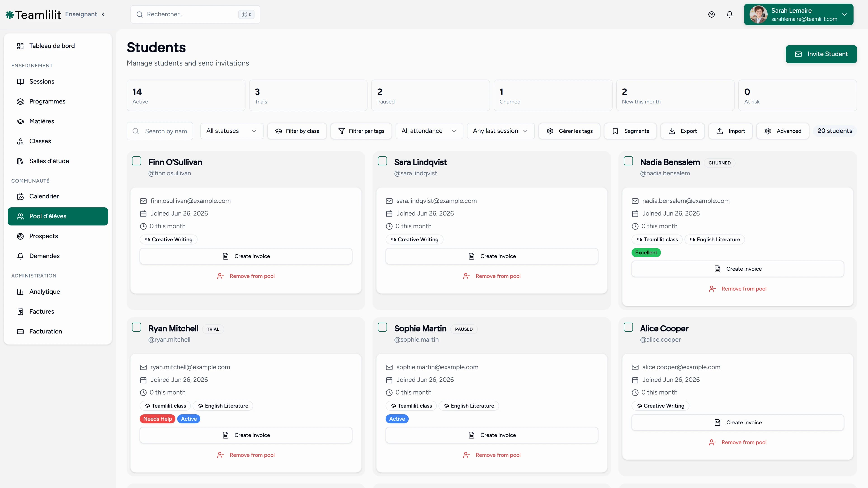This screenshot has height=488, width=868.
Task: Click the Demandes bell icon
Action: (20, 256)
